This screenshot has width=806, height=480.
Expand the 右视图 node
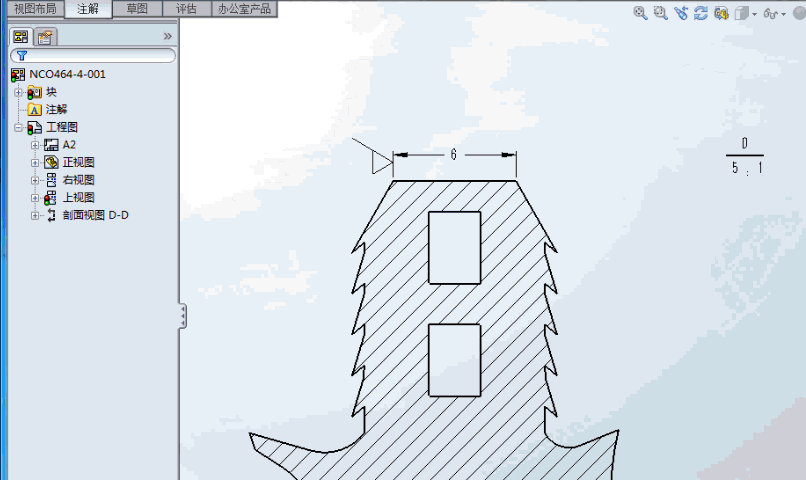[x=35, y=180]
